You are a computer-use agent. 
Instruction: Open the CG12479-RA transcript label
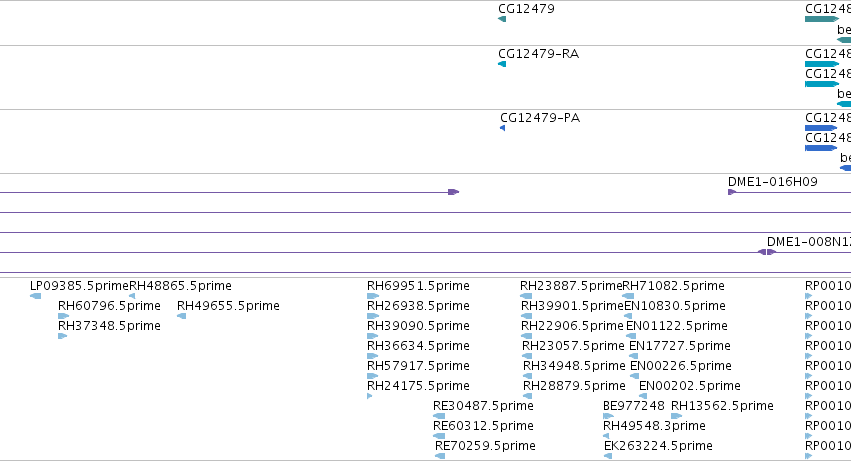538,54
